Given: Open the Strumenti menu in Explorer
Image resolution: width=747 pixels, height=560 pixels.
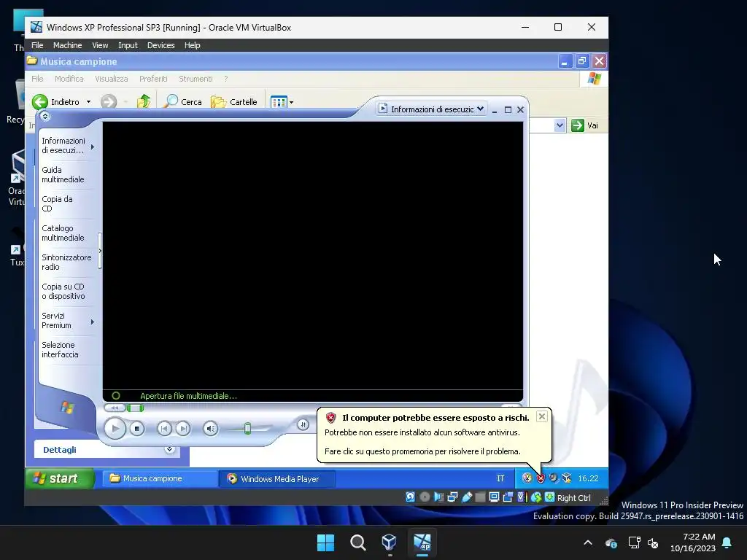Looking at the screenshot, I should click(196, 79).
